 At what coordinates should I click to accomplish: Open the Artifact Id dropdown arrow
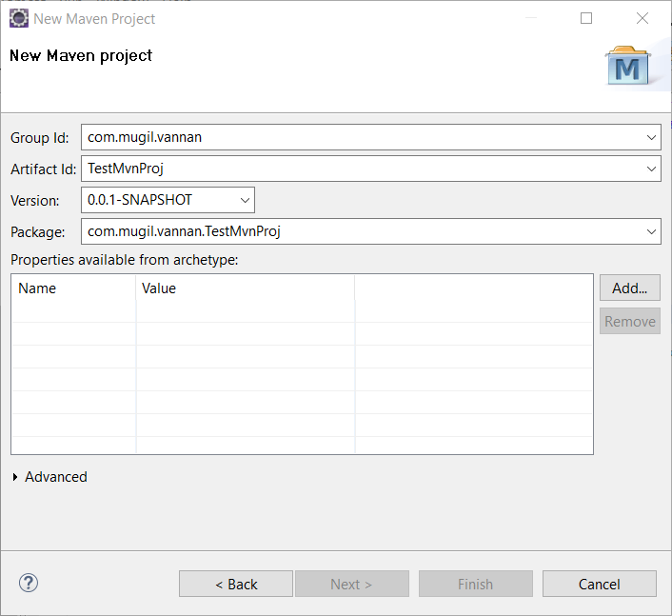click(651, 169)
